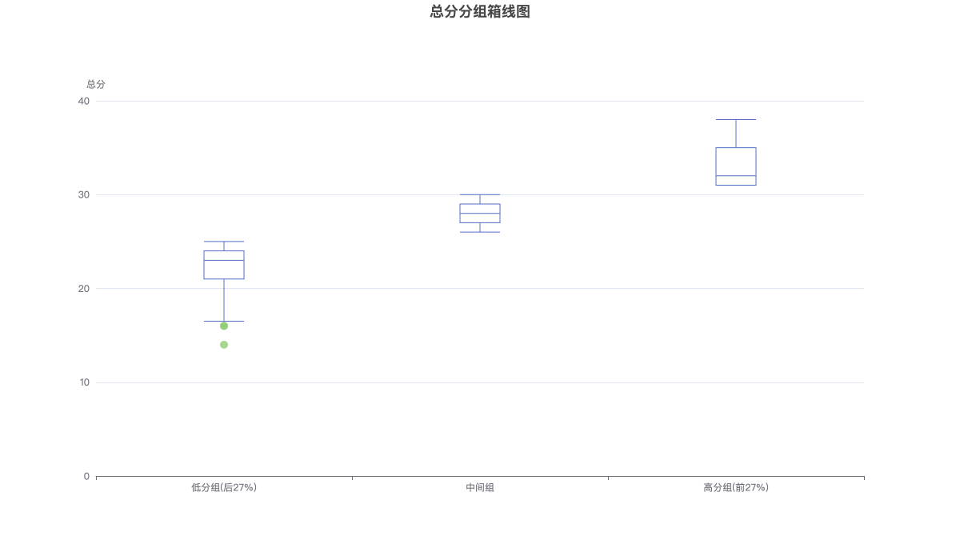
Task: Click the green outlier point near 16
Action: [224, 326]
